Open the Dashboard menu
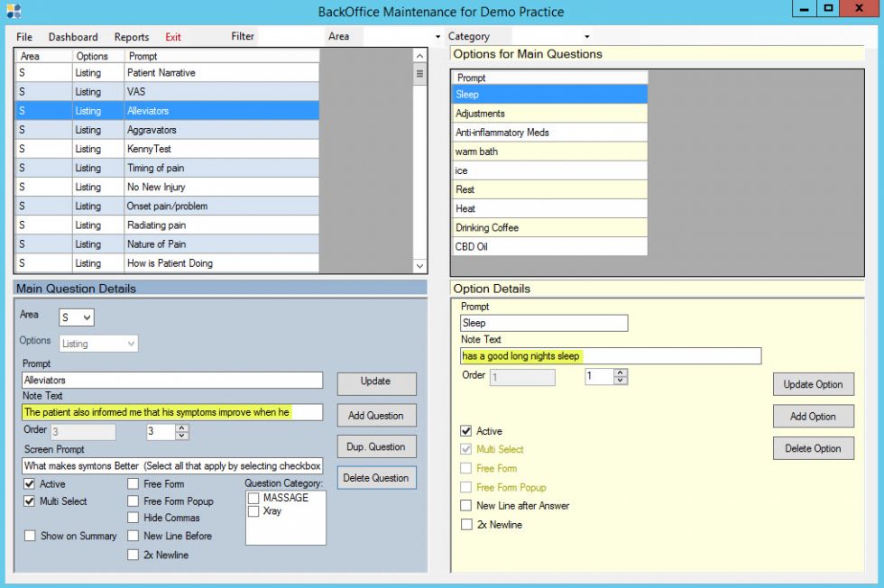 [x=73, y=37]
